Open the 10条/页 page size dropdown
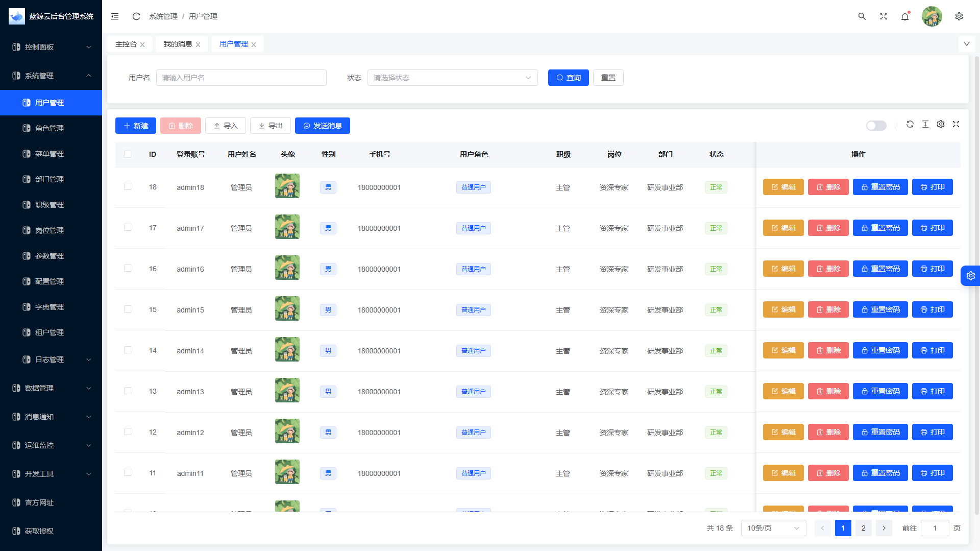Screen dimensions: 980x551 point(773,528)
